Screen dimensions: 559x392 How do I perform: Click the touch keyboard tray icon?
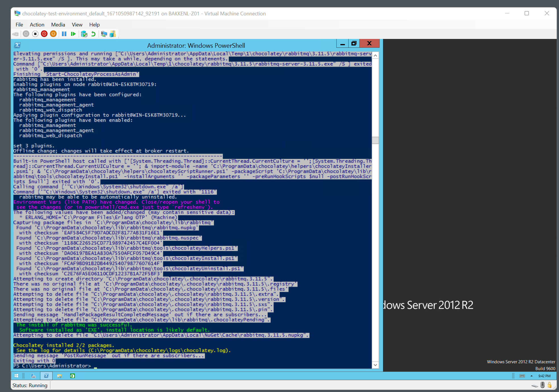coord(522,376)
